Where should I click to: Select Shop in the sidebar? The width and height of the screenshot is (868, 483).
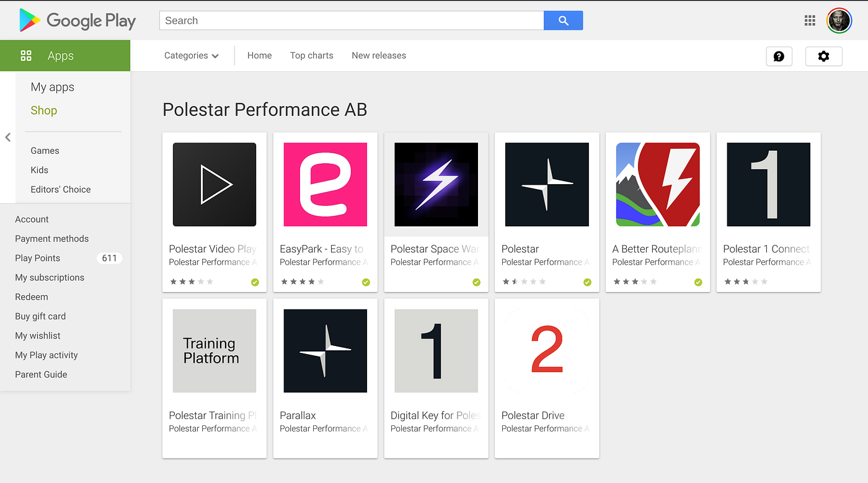tap(44, 110)
